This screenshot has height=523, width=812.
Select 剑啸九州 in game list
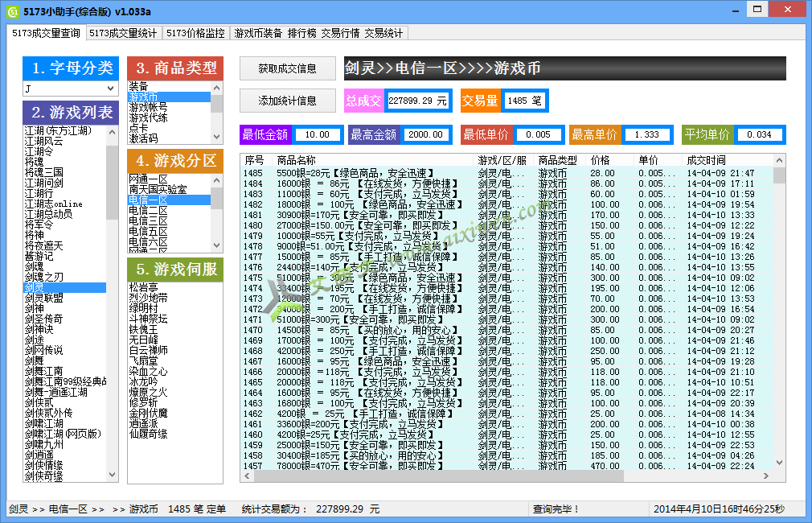(x=65, y=444)
